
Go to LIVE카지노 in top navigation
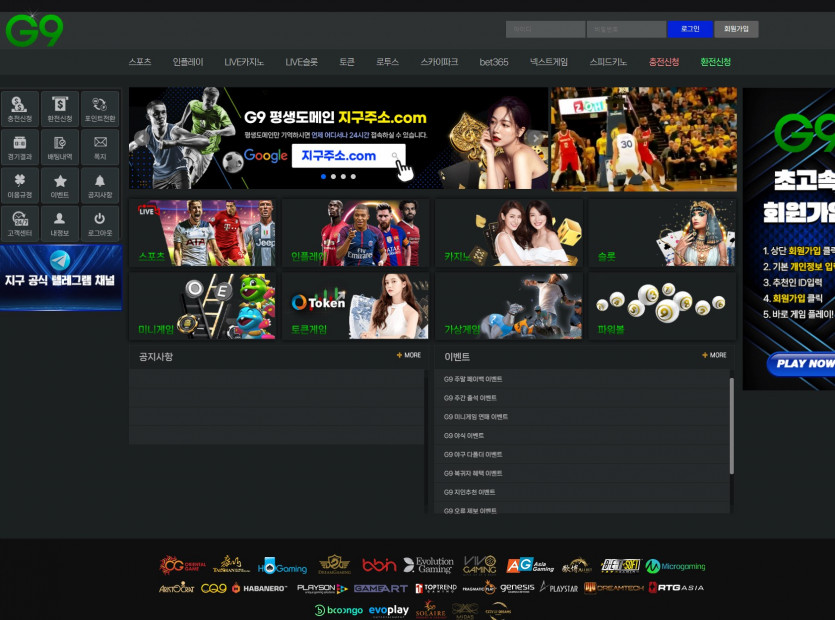244,62
